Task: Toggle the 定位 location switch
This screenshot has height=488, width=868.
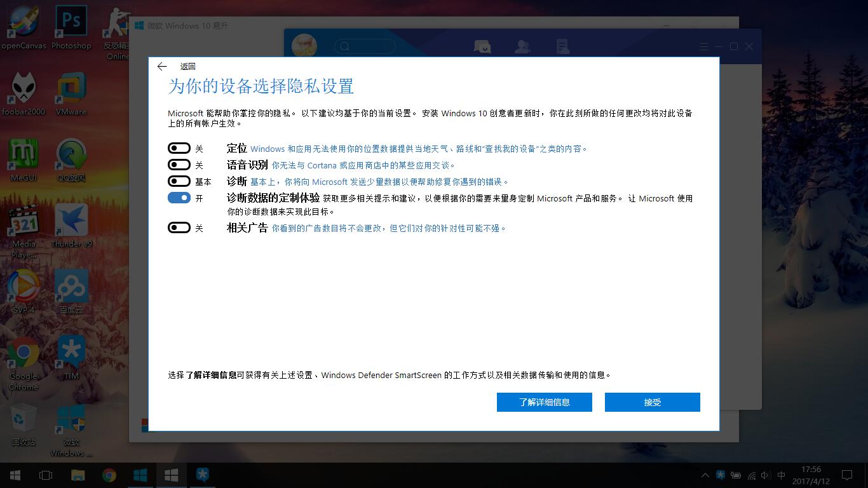Action: tap(179, 148)
